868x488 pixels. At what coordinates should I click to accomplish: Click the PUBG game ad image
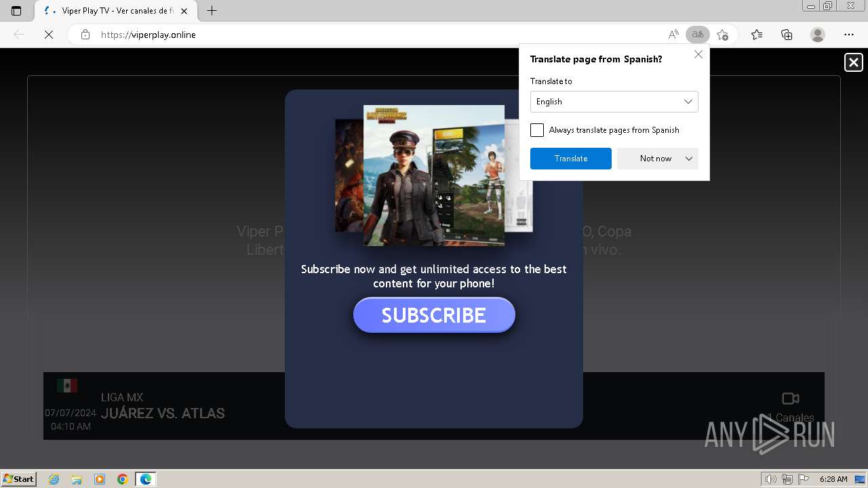(x=434, y=175)
